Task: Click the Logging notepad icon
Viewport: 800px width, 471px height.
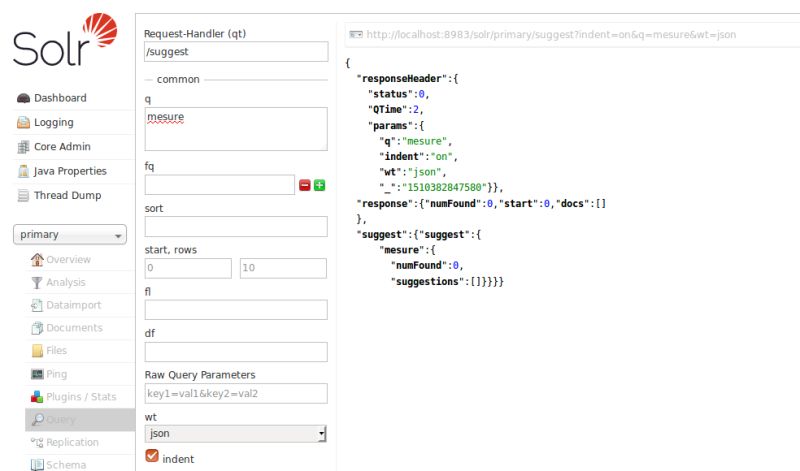Action: (23, 122)
